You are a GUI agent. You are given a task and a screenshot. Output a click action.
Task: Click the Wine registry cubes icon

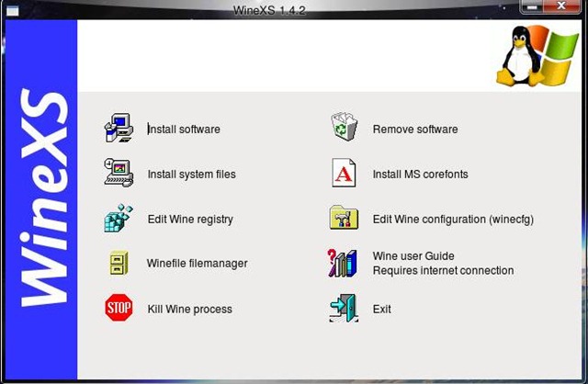(x=119, y=218)
